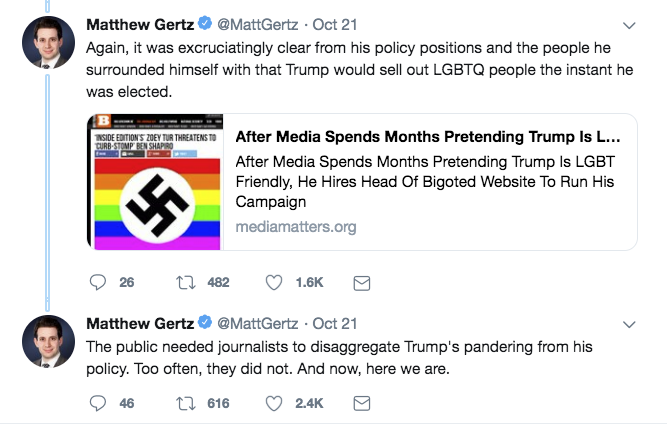This screenshot has height=424, width=667.
Task: Click the @MattGertz handle in second tweet
Action: [x=257, y=324]
